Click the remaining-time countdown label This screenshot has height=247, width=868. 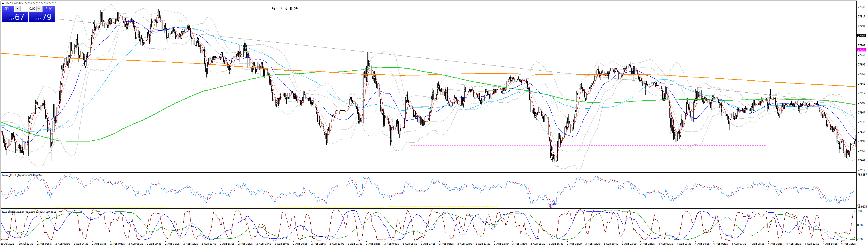[x=285, y=9]
